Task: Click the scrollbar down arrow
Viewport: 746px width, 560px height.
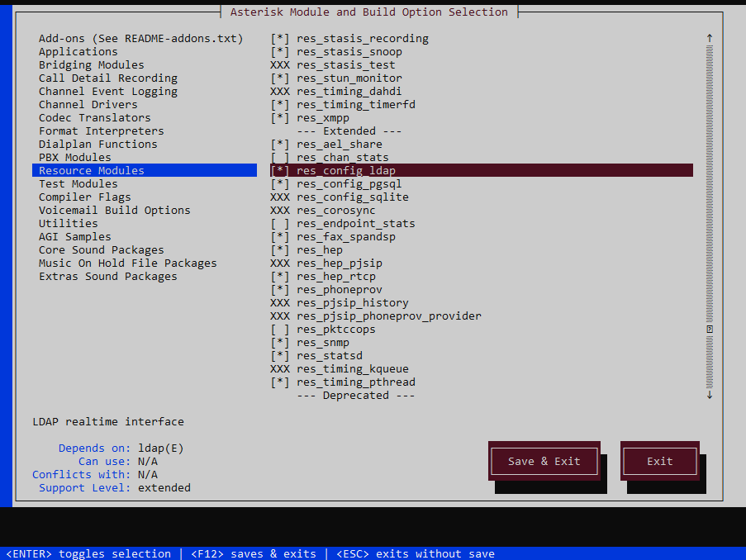Action: pos(709,395)
